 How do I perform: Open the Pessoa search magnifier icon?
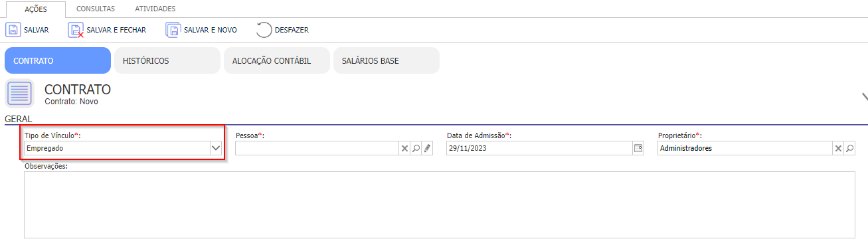[416, 149]
